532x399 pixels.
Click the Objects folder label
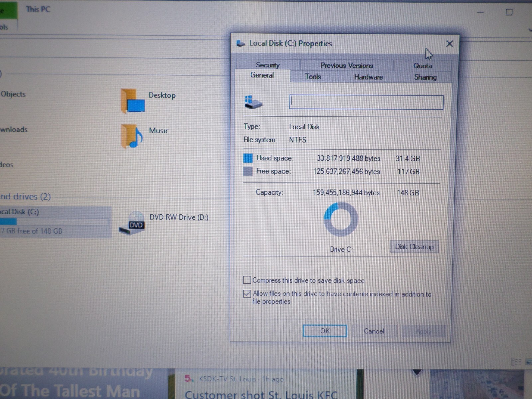13,94
